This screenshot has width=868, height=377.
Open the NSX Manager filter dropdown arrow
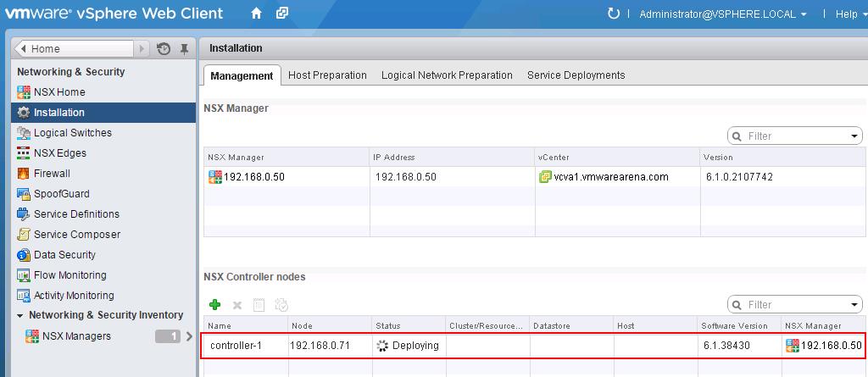pos(854,136)
